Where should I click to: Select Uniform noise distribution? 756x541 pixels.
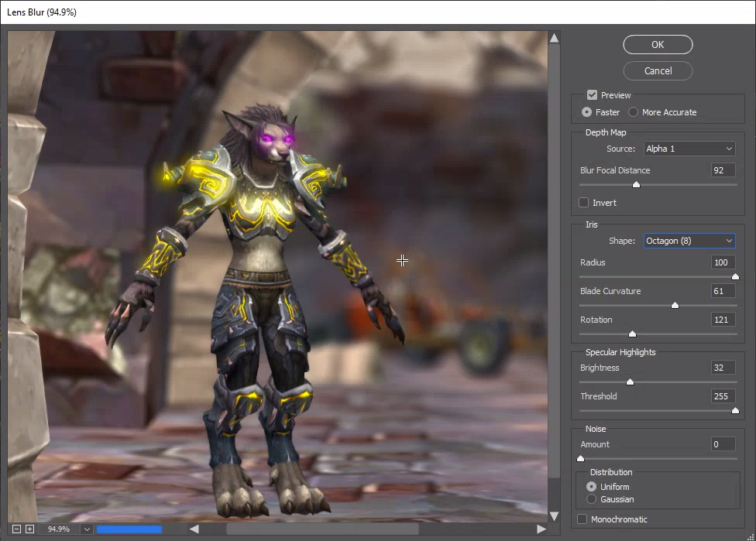tap(592, 487)
